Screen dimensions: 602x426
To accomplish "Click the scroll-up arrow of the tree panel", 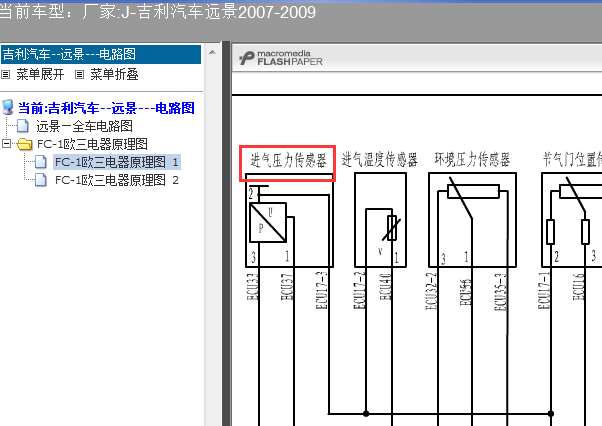I will tap(212, 53).
